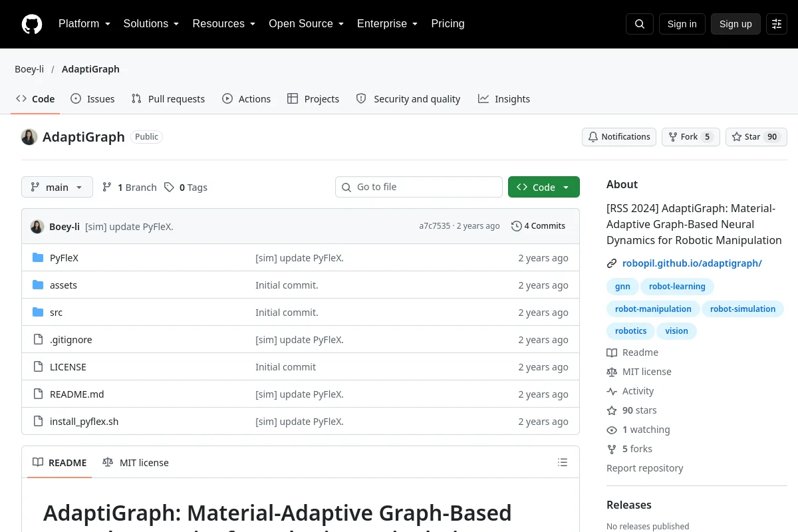The width and height of the screenshot is (798, 532).
Task: Switch to the Pull requests tab
Action: pos(168,99)
